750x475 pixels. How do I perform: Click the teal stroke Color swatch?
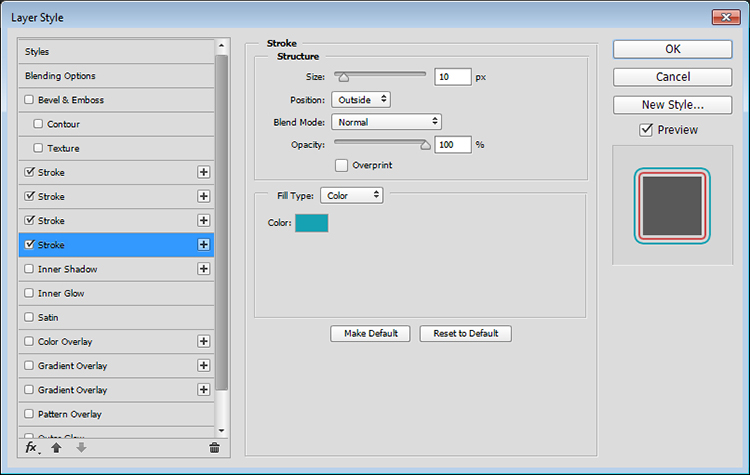(x=312, y=222)
